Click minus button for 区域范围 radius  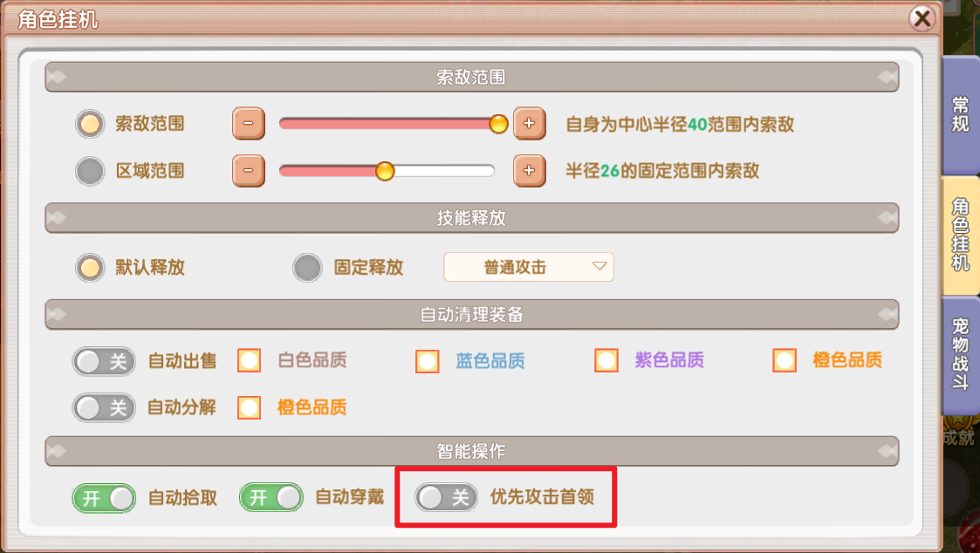(x=248, y=171)
